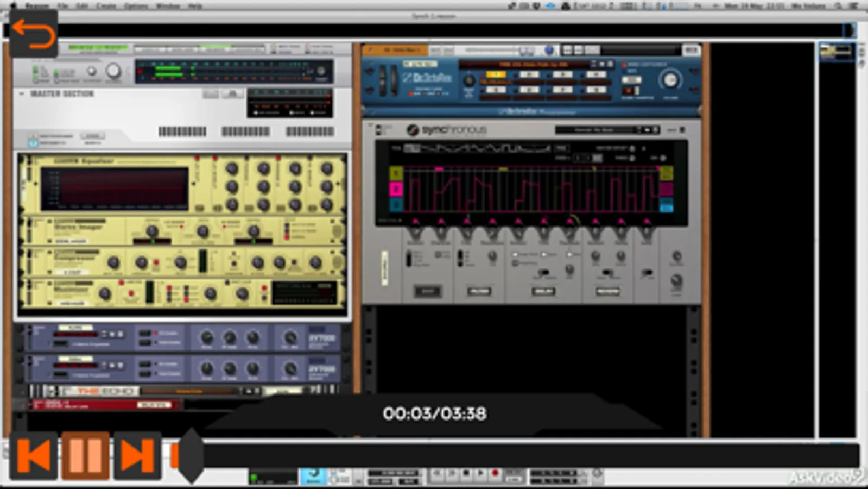Skip to previous video chapter

(34, 455)
